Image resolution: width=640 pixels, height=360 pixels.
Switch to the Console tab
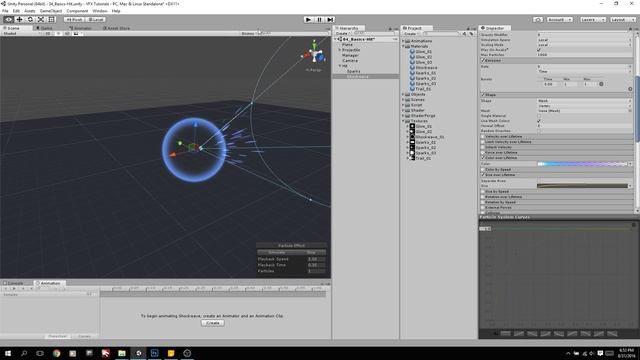[13, 283]
